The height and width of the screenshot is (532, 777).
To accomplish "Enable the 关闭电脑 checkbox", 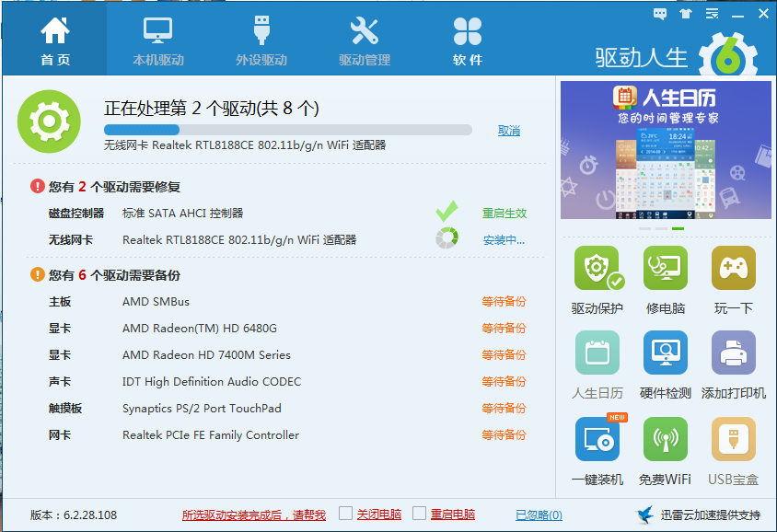I will pyautogui.click(x=345, y=514).
